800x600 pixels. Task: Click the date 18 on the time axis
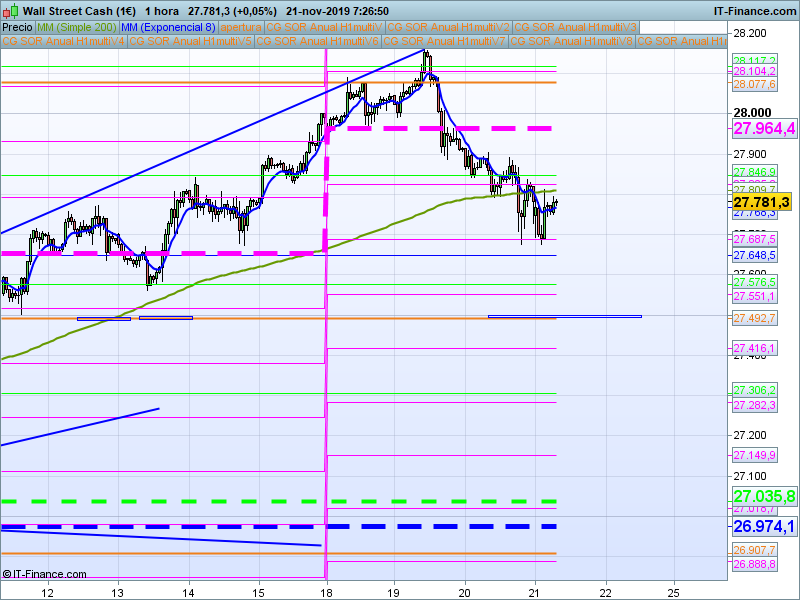[327, 590]
